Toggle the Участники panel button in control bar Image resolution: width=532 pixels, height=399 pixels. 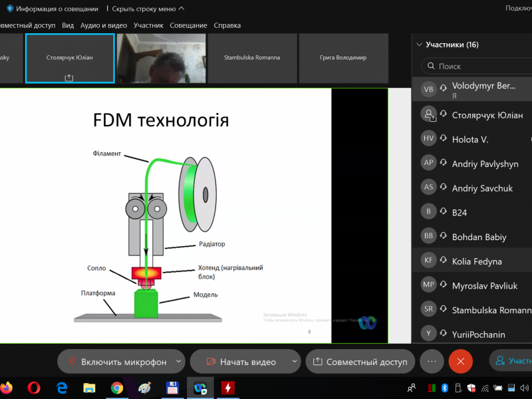512,361
